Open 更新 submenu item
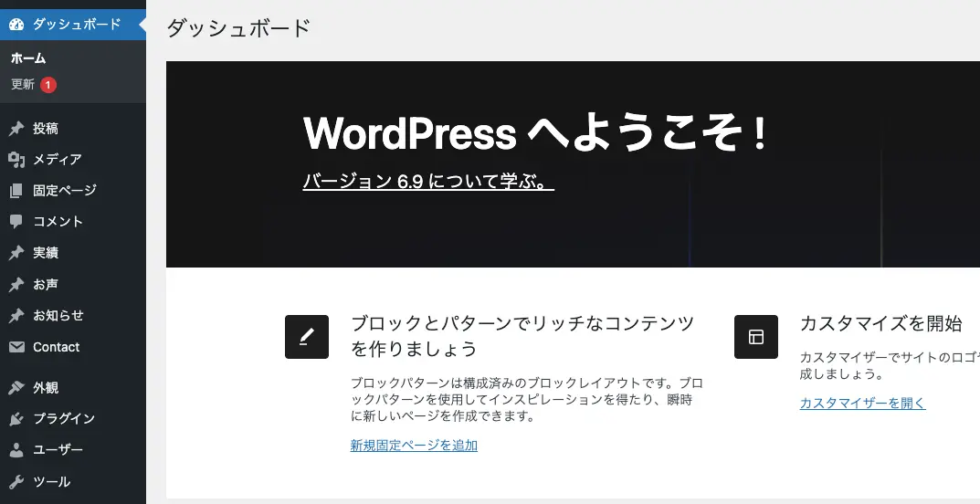This screenshot has width=980, height=504. tap(34, 84)
